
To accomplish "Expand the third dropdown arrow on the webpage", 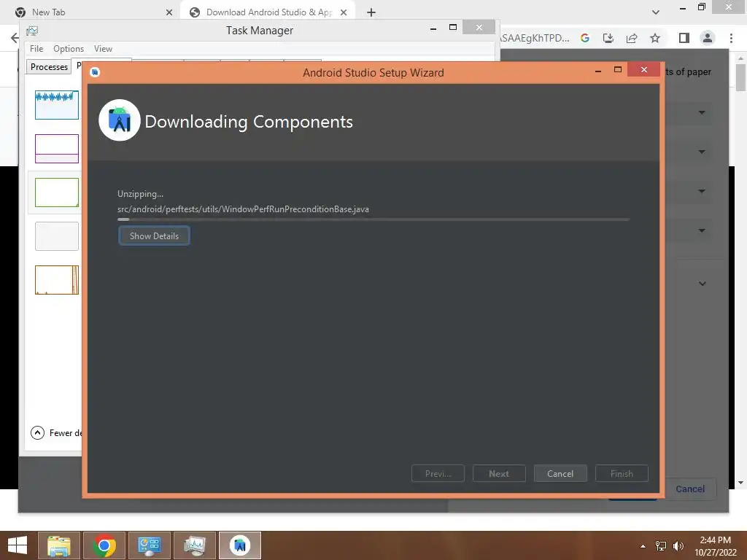I will (702, 192).
